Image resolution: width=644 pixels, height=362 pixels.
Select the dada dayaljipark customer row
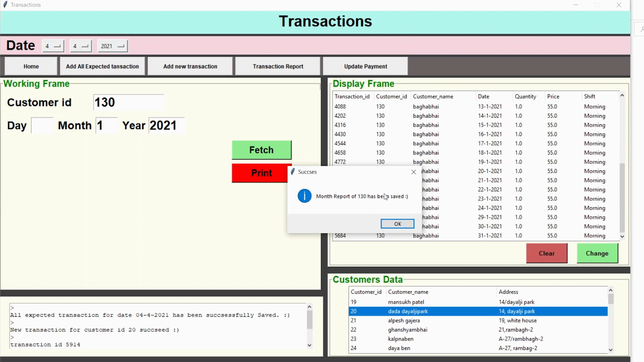point(436,311)
